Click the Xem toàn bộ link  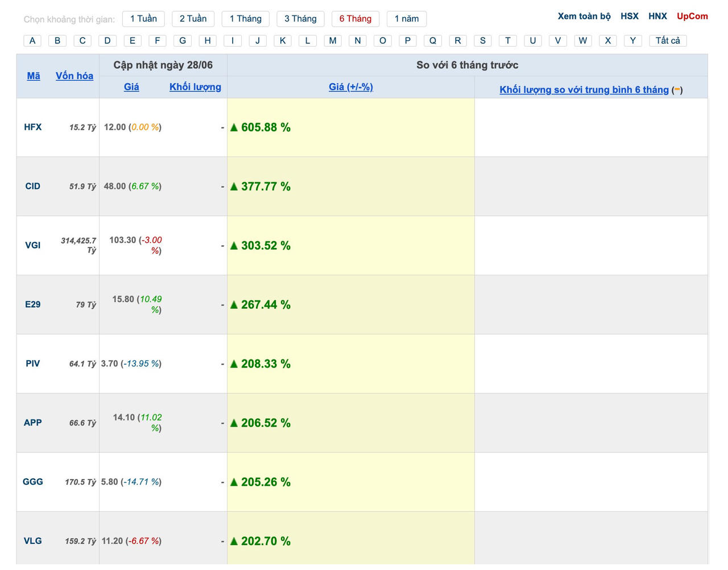pyautogui.click(x=584, y=16)
